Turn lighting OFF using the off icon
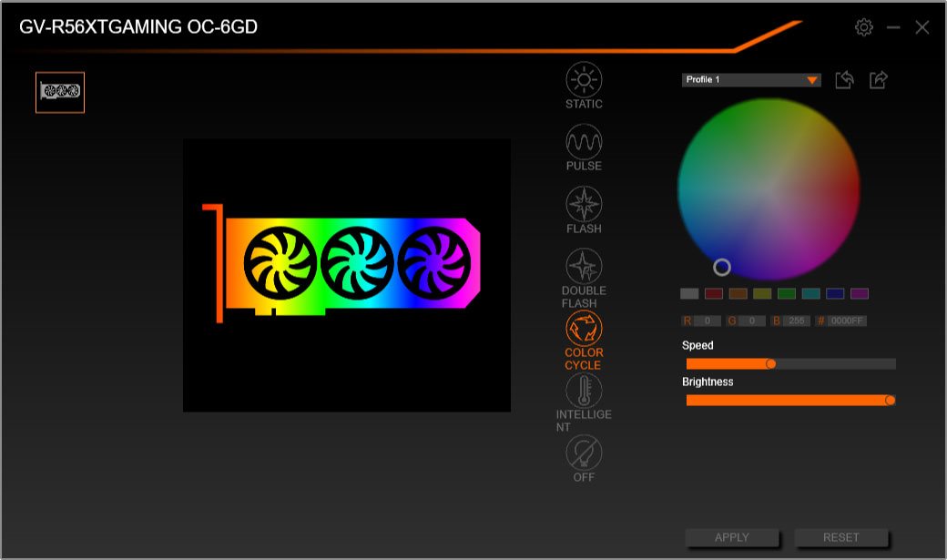Image resolution: width=947 pixels, height=560 pixels. [x=584, y=453]
